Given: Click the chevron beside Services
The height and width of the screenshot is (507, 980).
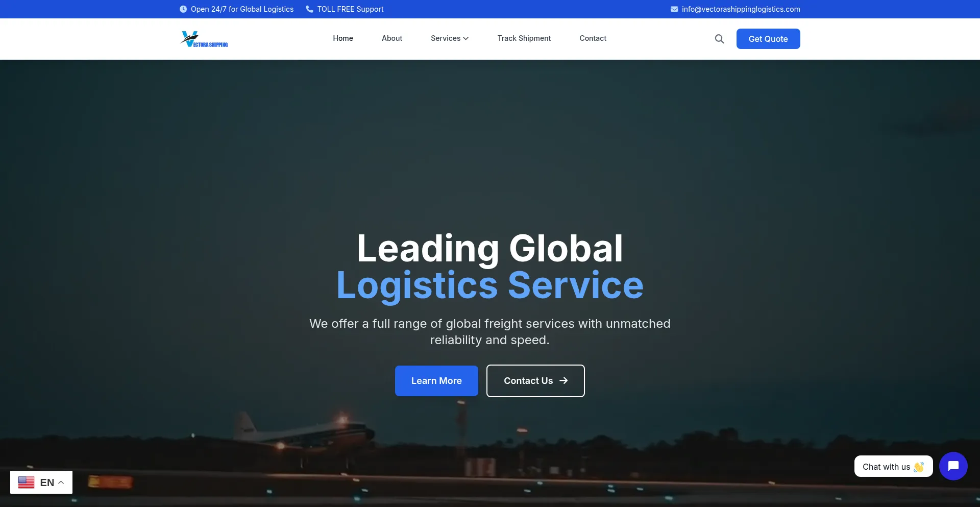Looking at the screenshot, I should 466,39.
